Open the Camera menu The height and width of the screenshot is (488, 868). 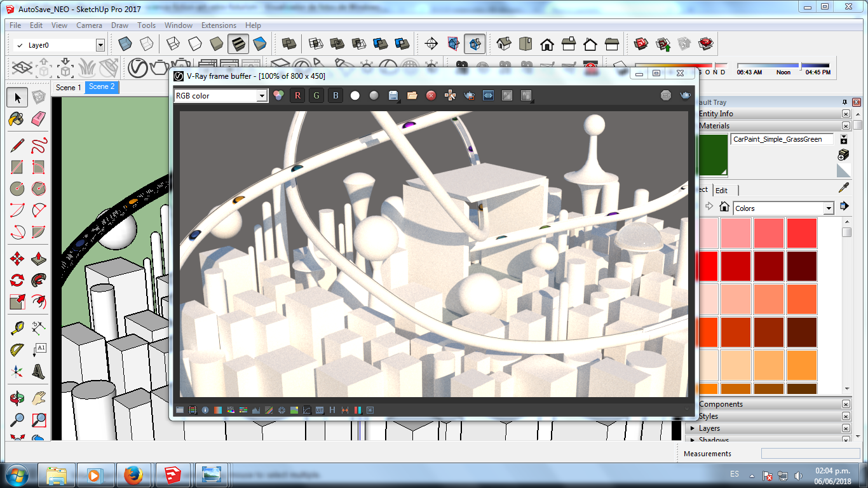tap(89, 25)
